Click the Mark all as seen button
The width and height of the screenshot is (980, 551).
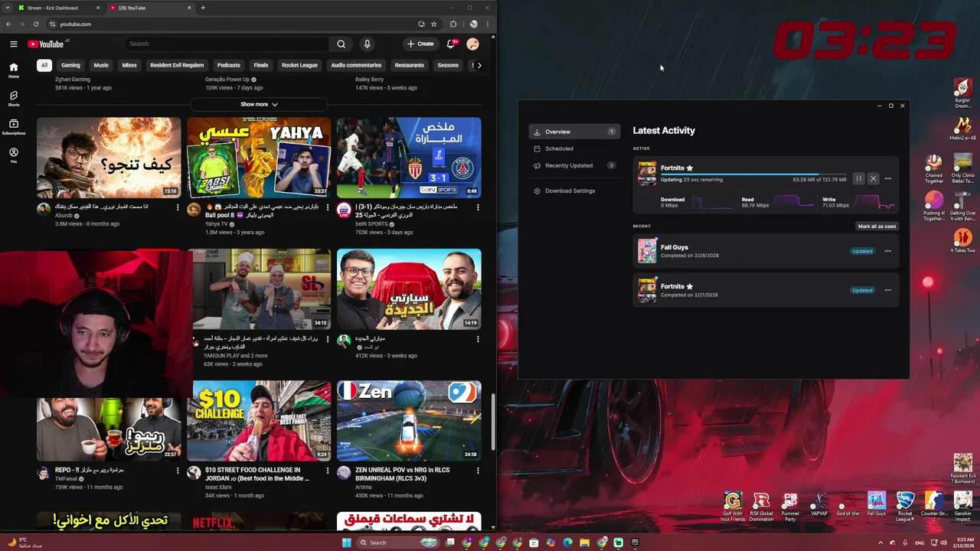(877, 227)
